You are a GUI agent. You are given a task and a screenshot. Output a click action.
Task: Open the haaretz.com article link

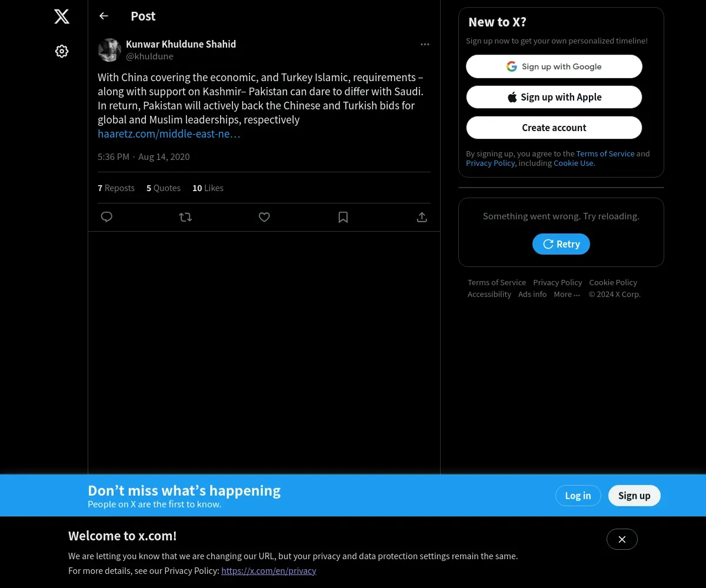tap(169, 133)
